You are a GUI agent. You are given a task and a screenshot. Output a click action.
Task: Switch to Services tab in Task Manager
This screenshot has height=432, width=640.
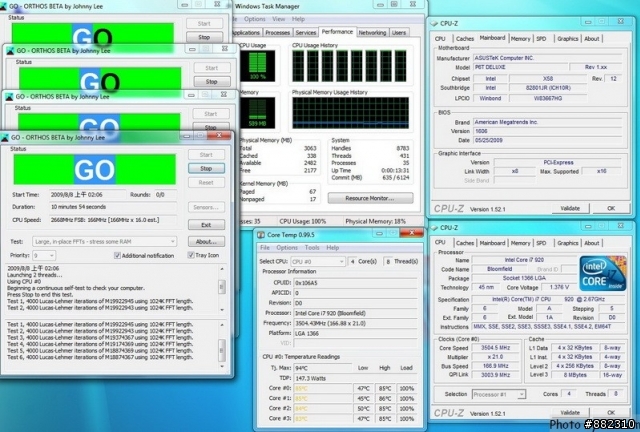click(x=306, y=33)
